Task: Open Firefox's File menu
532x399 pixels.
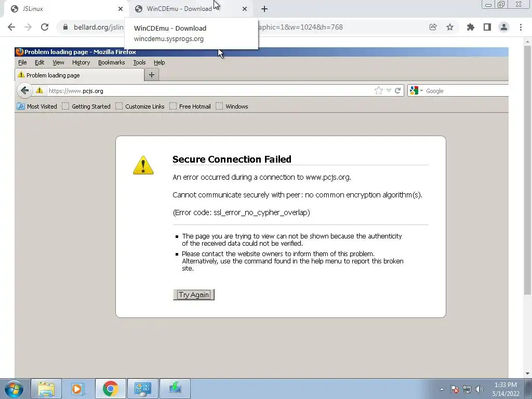Action: point(22,62)
